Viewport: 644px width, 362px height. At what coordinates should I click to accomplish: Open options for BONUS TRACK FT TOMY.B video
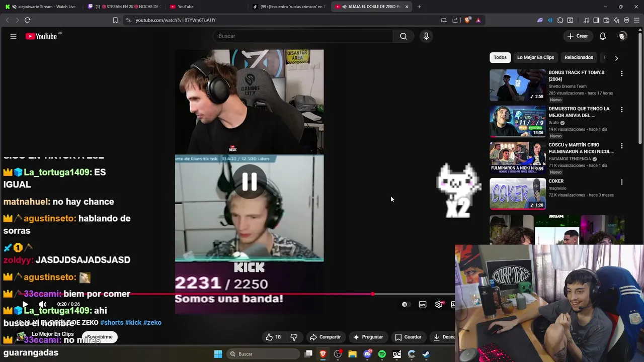click(x=621, y=73)
